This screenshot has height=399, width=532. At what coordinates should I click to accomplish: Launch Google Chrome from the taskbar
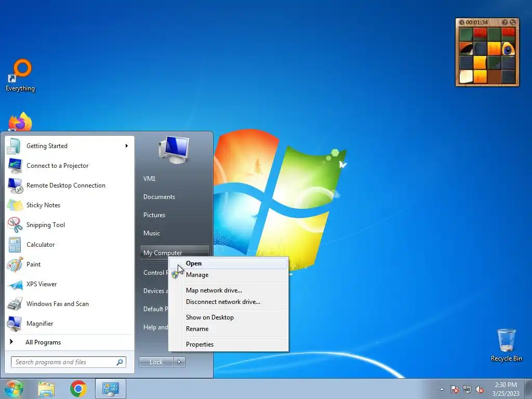tap(78, 389)
